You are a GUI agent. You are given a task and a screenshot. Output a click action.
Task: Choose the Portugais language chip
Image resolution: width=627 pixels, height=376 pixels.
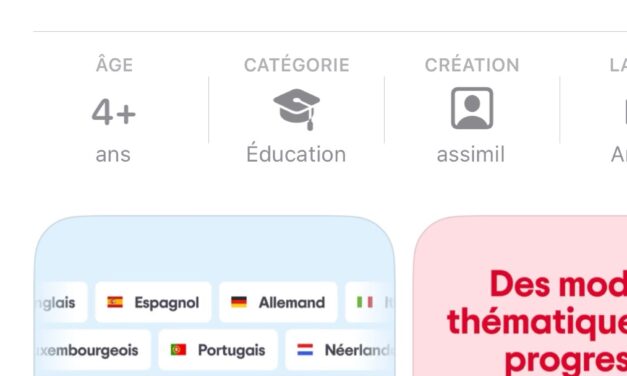click(218, 350)
